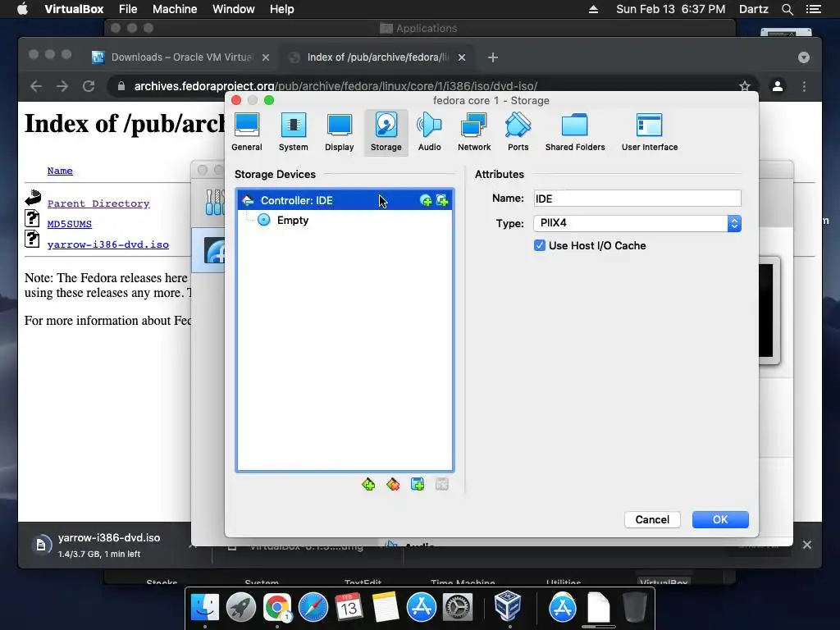The width and height of the screenshot is (840, 630).
Task: Go forward in the browser
Action: coord(62,86)
